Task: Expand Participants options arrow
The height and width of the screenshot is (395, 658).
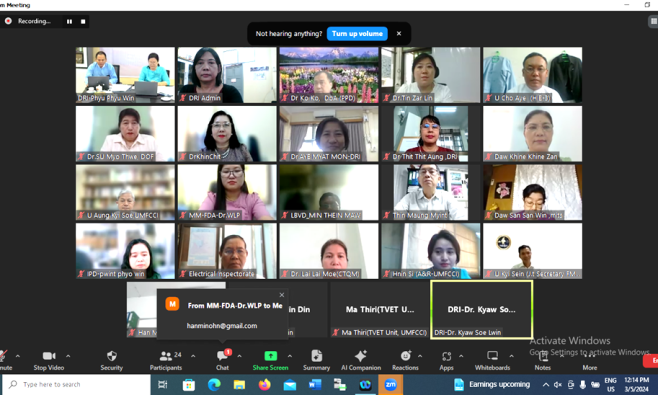Action: click(x=193, y=356)
